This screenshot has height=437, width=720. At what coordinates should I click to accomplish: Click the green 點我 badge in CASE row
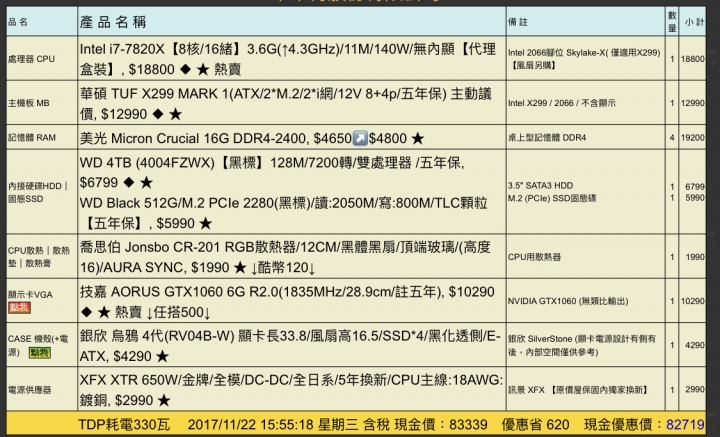click(x=39, y=353)
